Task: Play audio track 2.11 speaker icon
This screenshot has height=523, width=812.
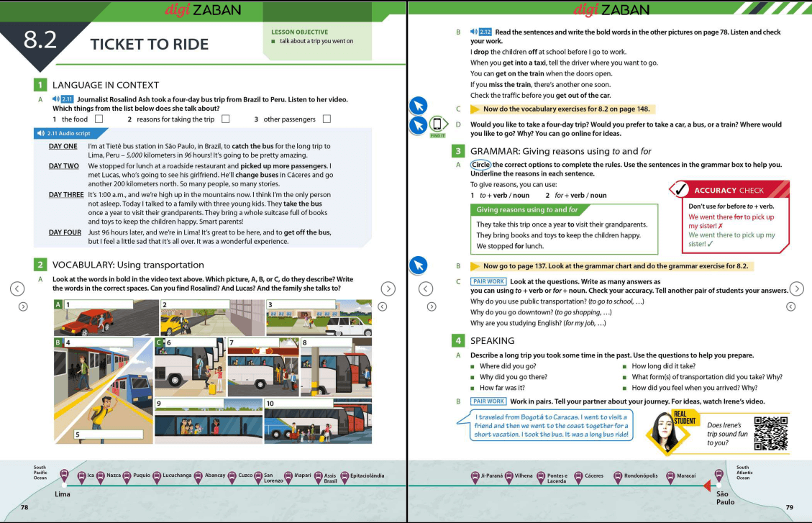Action: (55, 99)
